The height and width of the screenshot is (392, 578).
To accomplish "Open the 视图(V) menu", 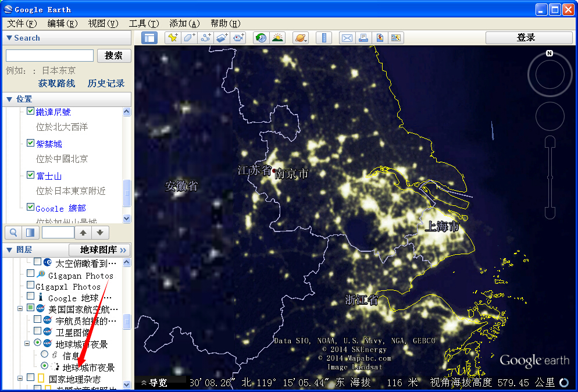I will 103,23.
